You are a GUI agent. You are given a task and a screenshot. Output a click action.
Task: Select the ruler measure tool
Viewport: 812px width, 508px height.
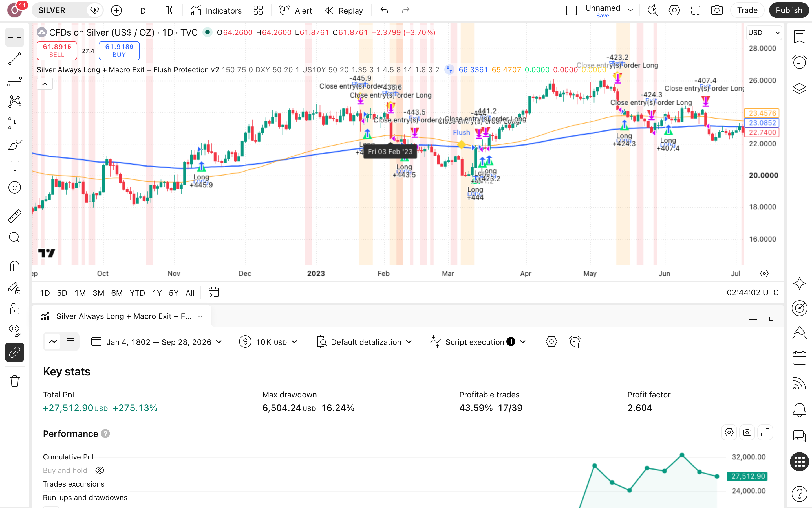pyautogui.click(x=14, y=216)
